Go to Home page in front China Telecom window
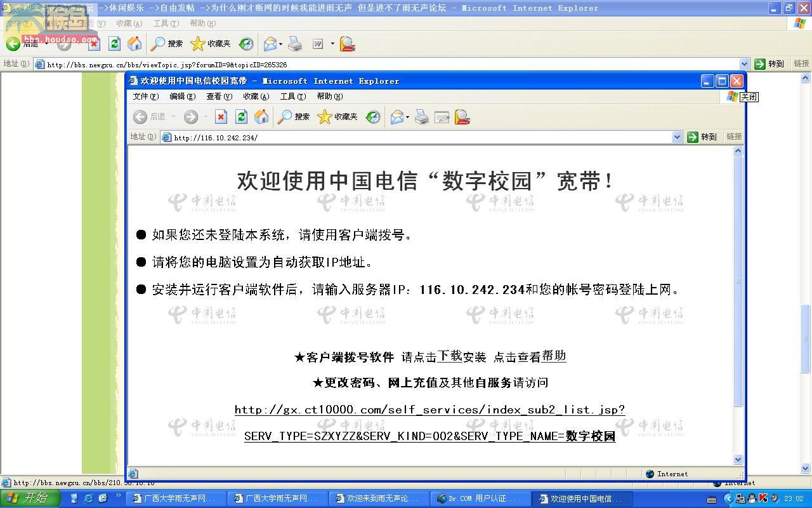Viewport: 812px width, 508px height. tap(261, 117)
